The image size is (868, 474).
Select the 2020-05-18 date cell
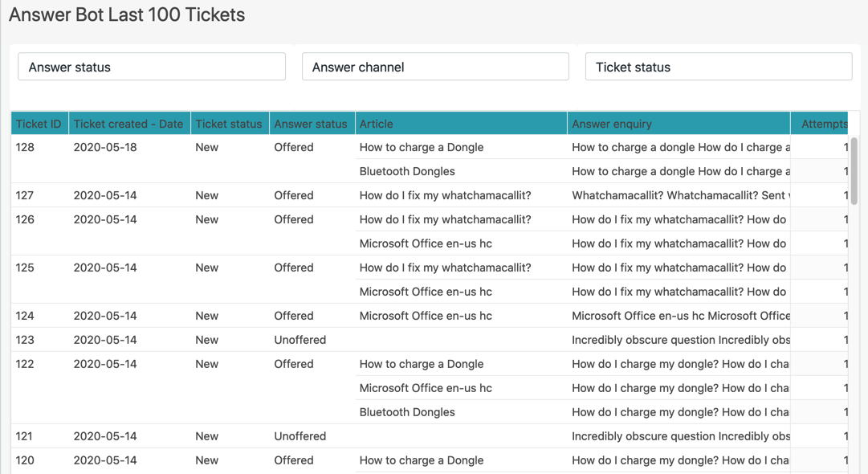click(x=105, y=147)
